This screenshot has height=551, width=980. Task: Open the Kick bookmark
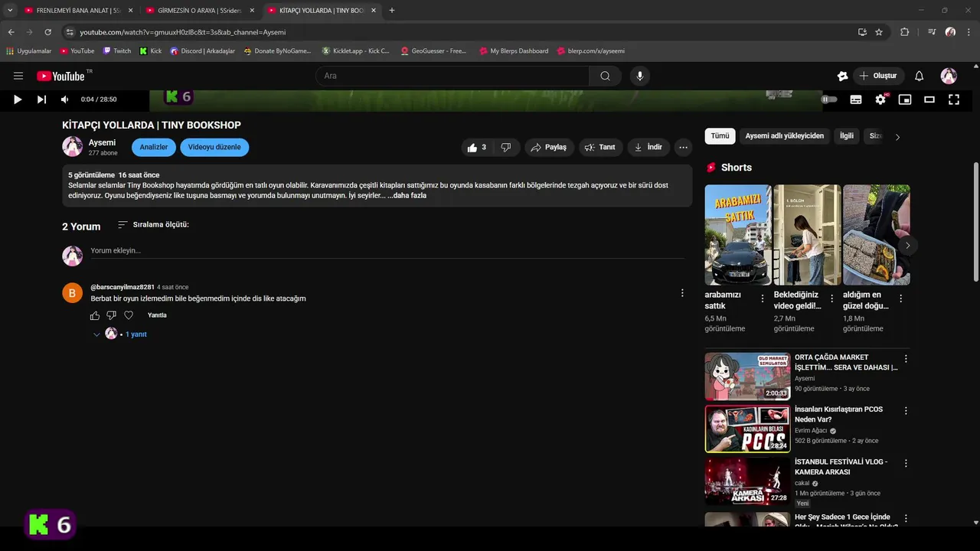coord(150,51)
